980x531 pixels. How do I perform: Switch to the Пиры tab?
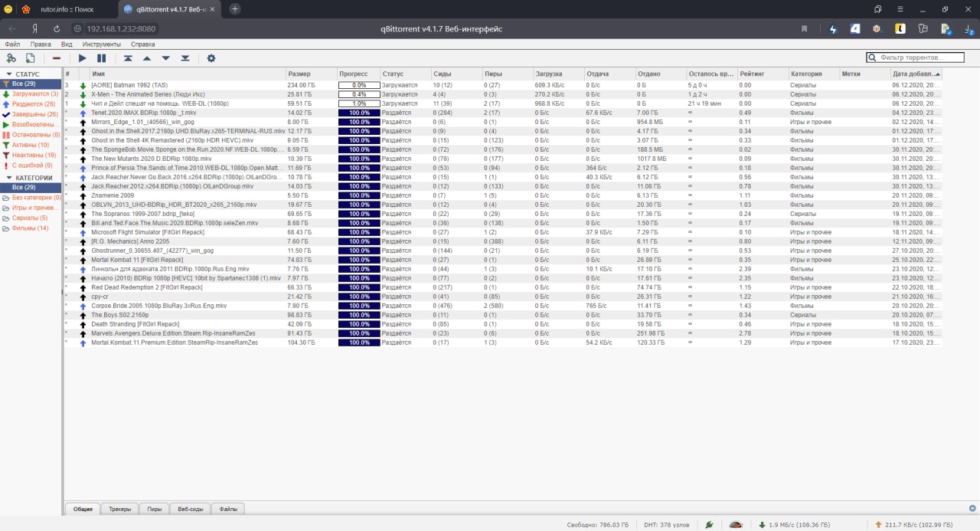pos(155,509)
